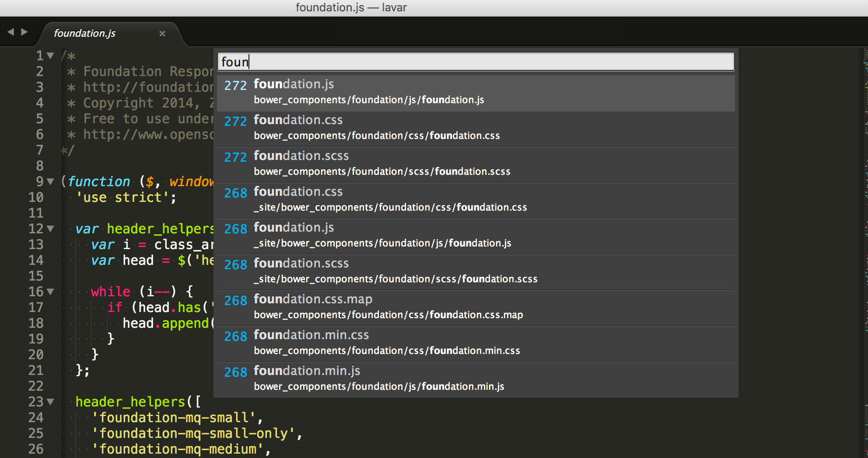Click the window title foundation.js — lavar

click(351, 7)
